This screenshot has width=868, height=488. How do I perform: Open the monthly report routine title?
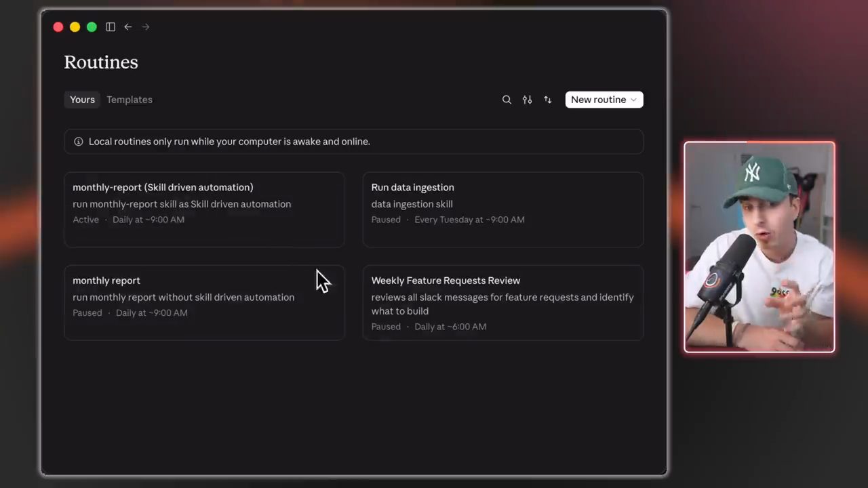pyautogui.click(x=106, y=281)
